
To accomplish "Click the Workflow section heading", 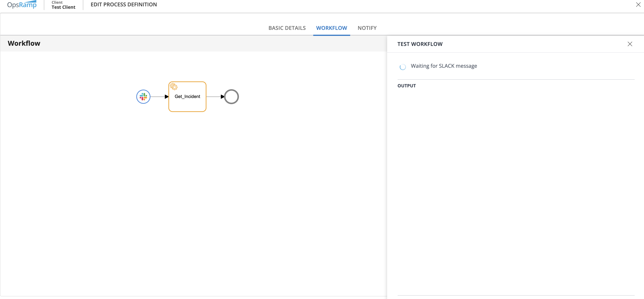I will click(24, 43).
